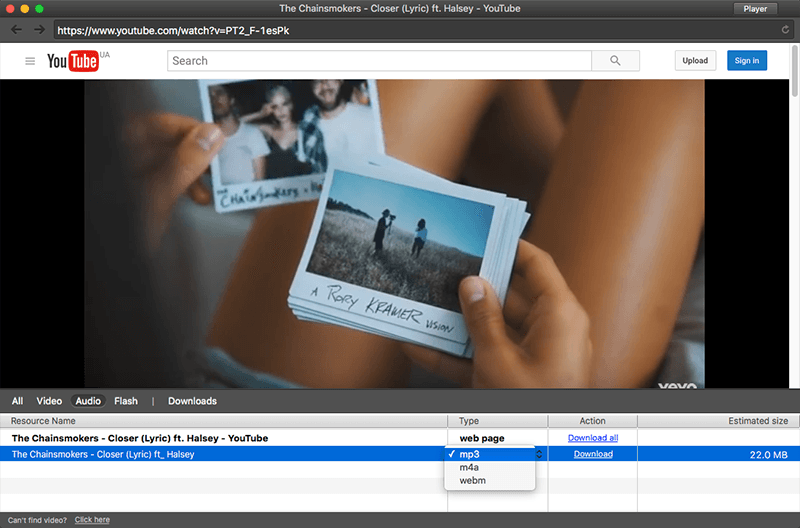The height and width of the screenshot is (528, 800).
Task: Close the window with red button
Action: pyautogui.click(x=10, y=9)
